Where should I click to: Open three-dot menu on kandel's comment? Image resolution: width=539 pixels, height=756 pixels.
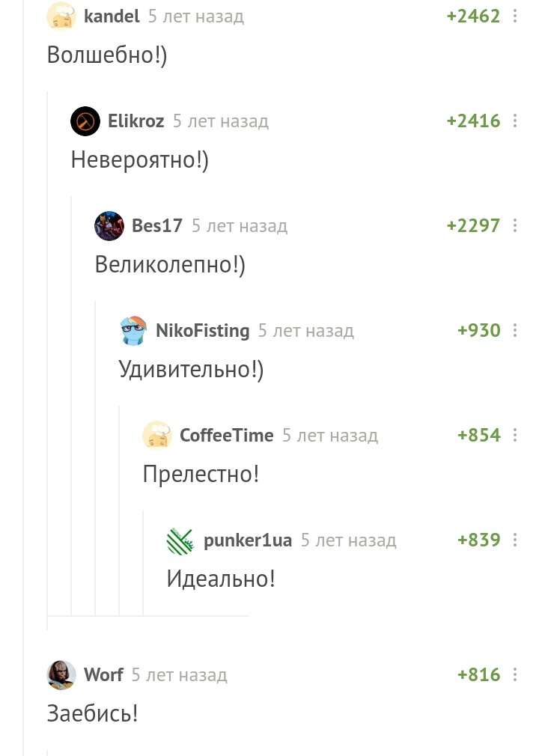(515, 16)
